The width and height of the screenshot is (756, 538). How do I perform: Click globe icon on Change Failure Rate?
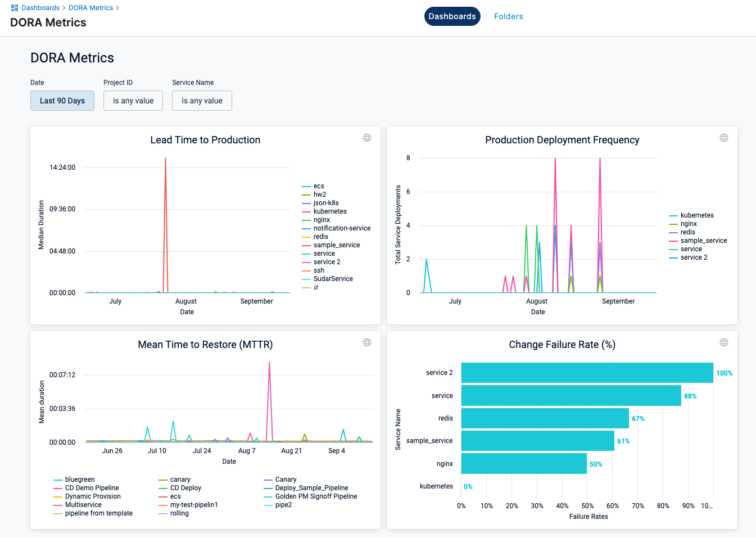[724, 342]
